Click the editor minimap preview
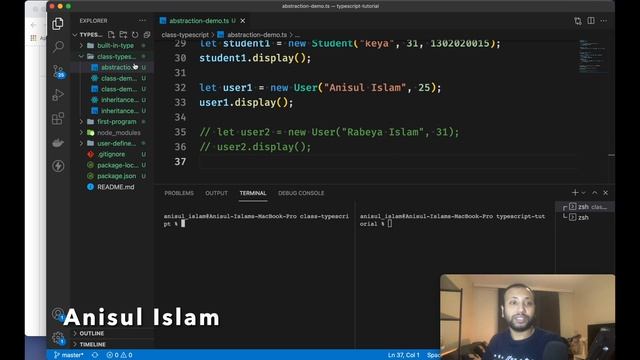Screen dimensions: 640x360 tap(592, 56)
